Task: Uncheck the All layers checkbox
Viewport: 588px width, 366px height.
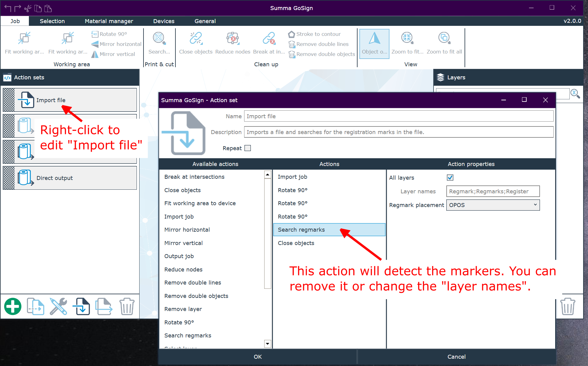Action: click(x=450, y=178)
